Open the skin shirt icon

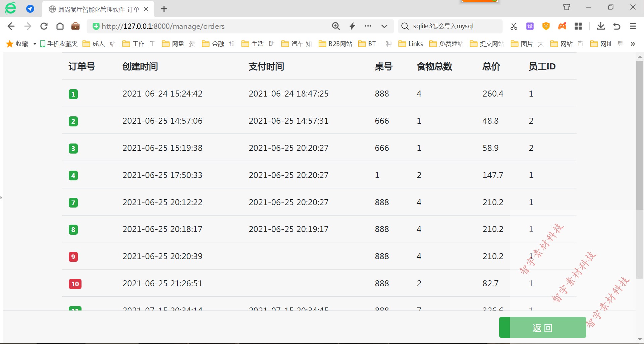567,7
